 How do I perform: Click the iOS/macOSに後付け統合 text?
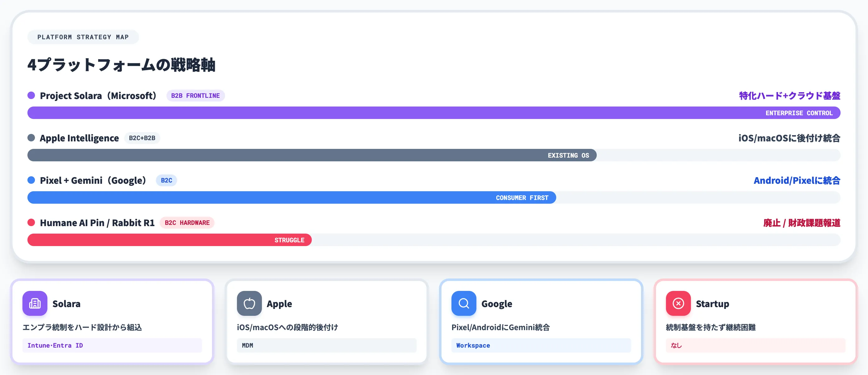coord(789,138)
